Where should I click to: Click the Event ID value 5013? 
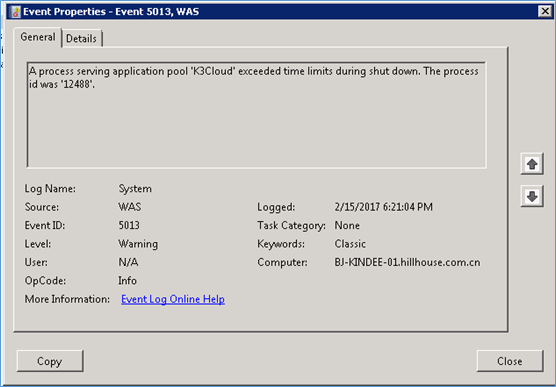129,225
